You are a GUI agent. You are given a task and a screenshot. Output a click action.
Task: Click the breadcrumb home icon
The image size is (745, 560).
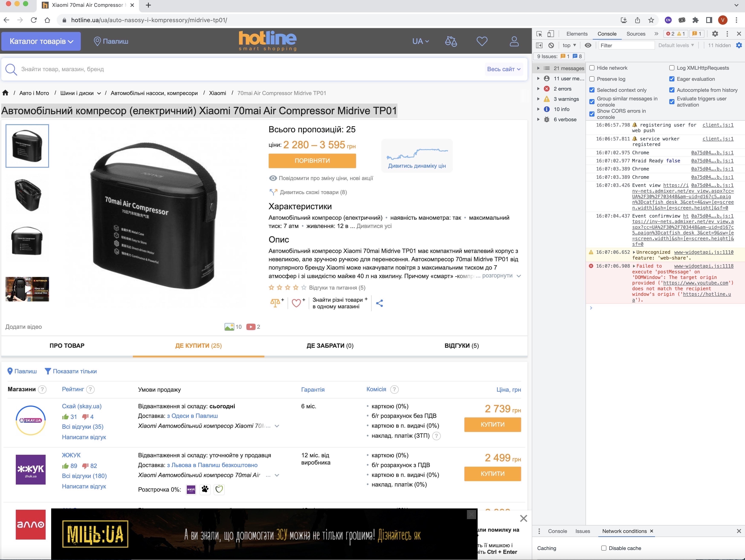[x=5, y=93]
